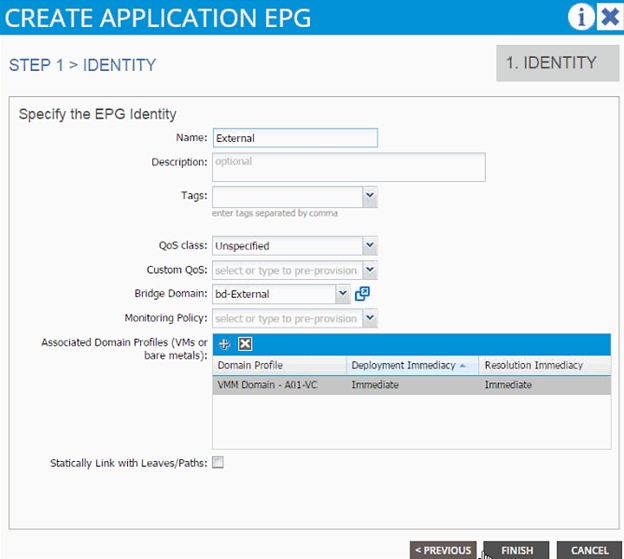Enable Statically Link with Leaves/Paths checkbox
The height and width of the screenshot is (559, 624).
coord(218,462)
